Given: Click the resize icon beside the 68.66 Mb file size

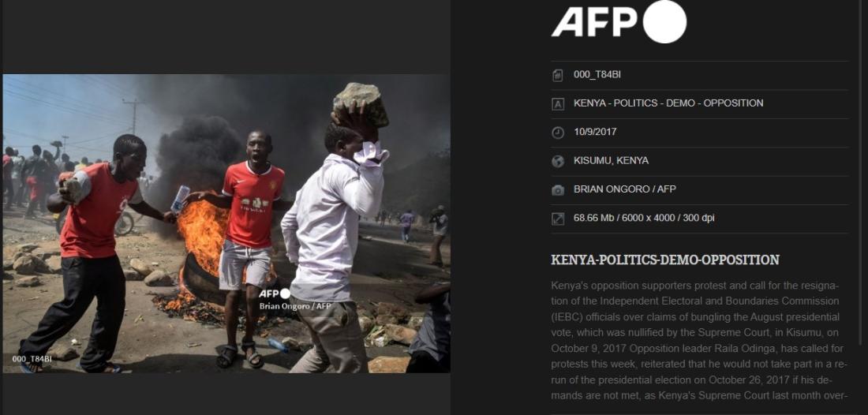Looking at the screenshot, I should (x=558, y=219).
